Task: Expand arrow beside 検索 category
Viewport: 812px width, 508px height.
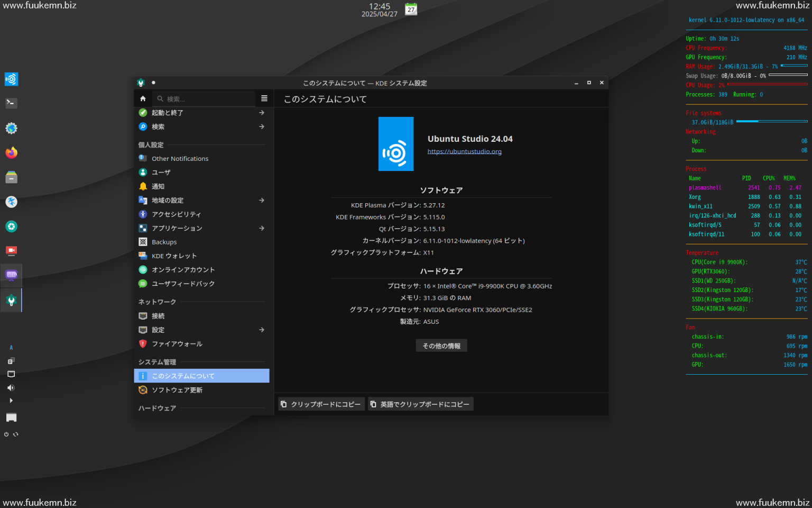Action: [262, 126]
